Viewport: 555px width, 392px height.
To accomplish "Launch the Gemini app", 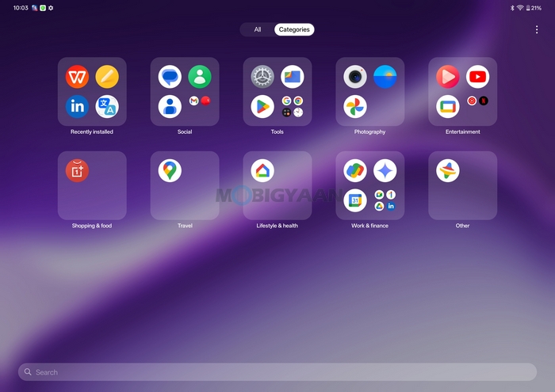I will (x=385, y=171).
